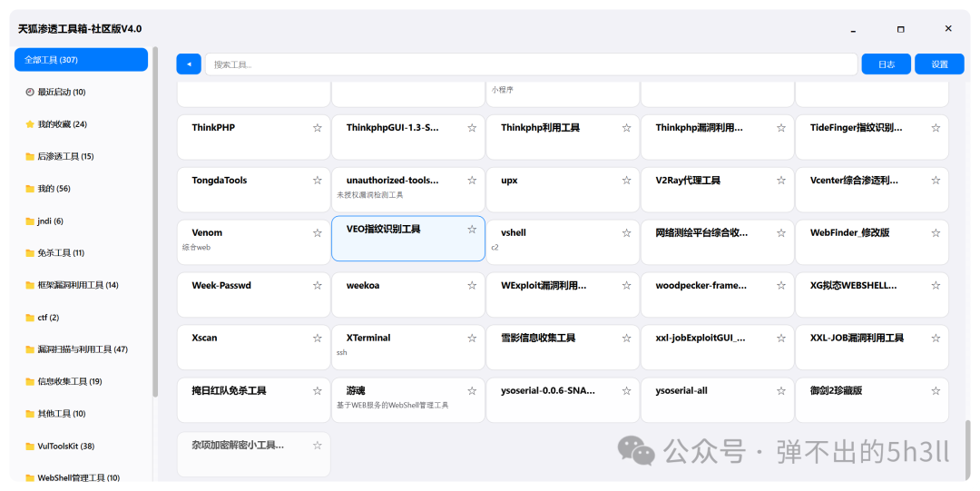Star the V2Ray代理工具 card

point(781,181)
